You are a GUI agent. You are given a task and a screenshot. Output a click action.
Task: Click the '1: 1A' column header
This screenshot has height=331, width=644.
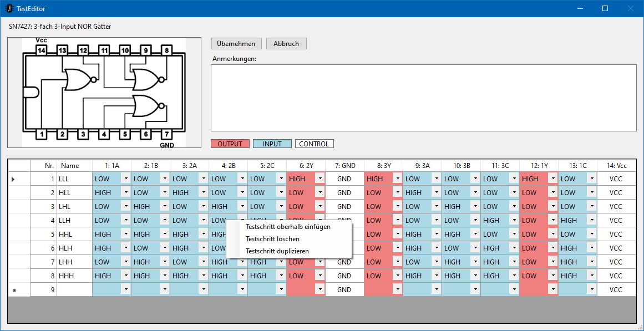[x=111, y=165]
